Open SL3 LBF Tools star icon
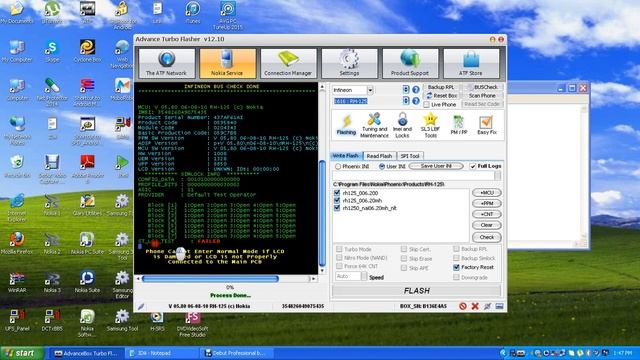 [430, 125]
